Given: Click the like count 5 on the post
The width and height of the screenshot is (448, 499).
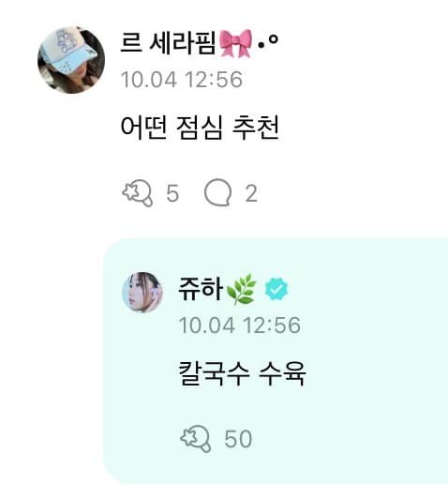Looking at the screenshot, I should (x=172, y=193).
